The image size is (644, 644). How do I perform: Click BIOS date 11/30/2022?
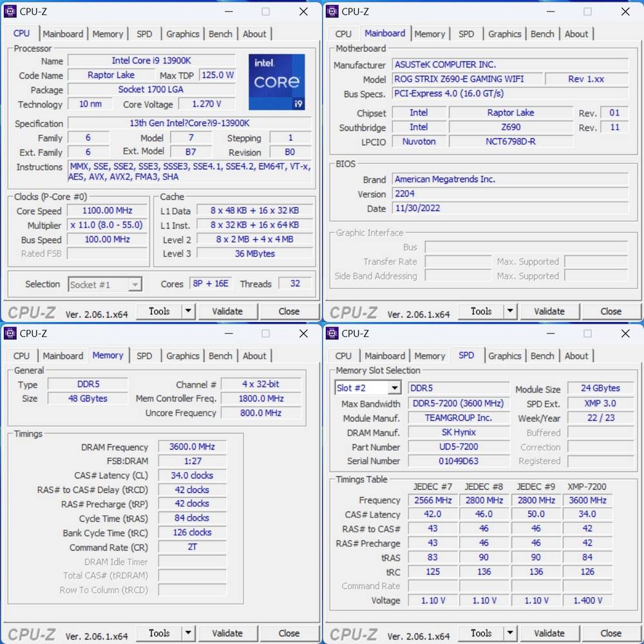tap(510, 208)
